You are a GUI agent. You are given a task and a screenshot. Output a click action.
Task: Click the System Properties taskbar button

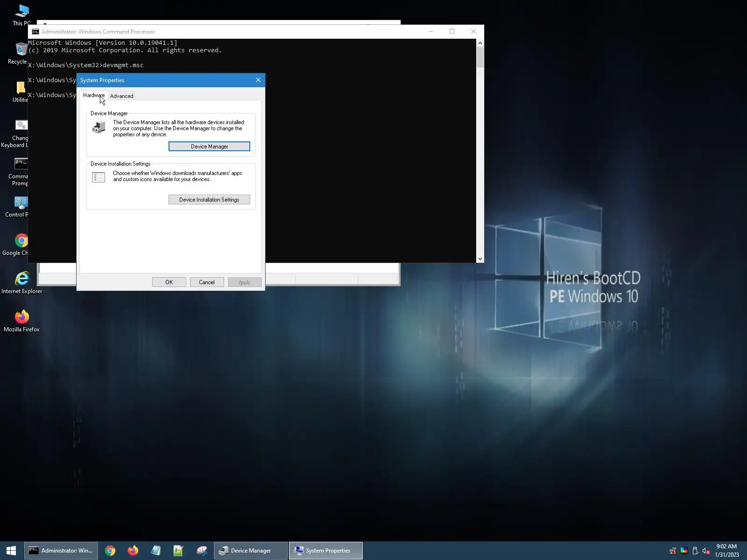coord(326,551)
